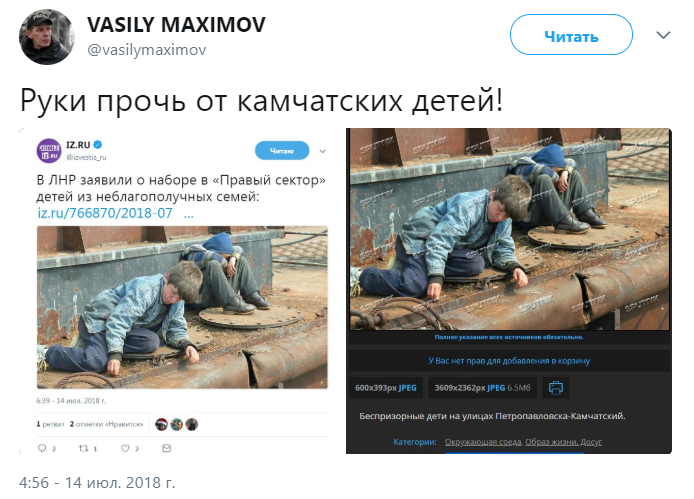Image resolution: width=694 pixels, height=499 pixels.
Task: Click the heart like icon
Action: tap(125, 448)
